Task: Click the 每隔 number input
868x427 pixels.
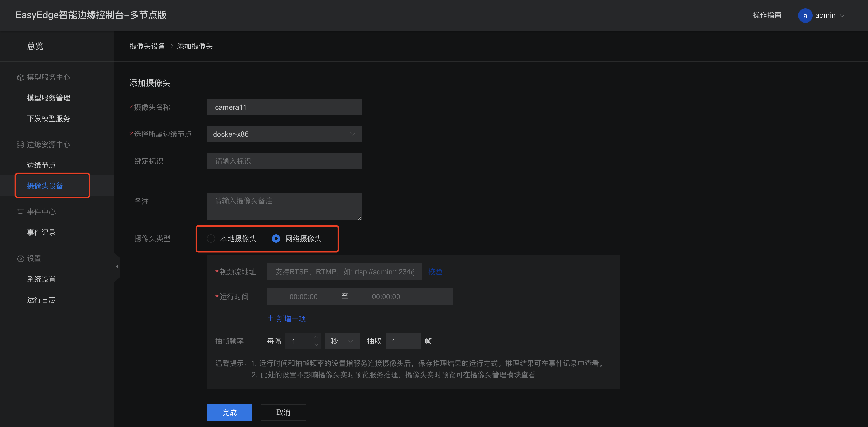Action: coord(299,341)
